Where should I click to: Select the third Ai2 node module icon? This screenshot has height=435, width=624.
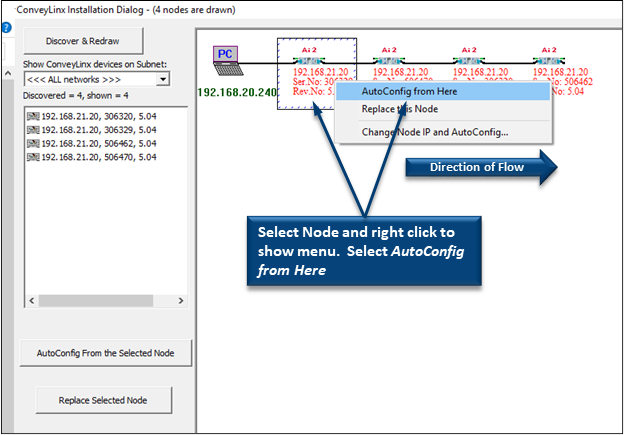click(x=469, y=60)
